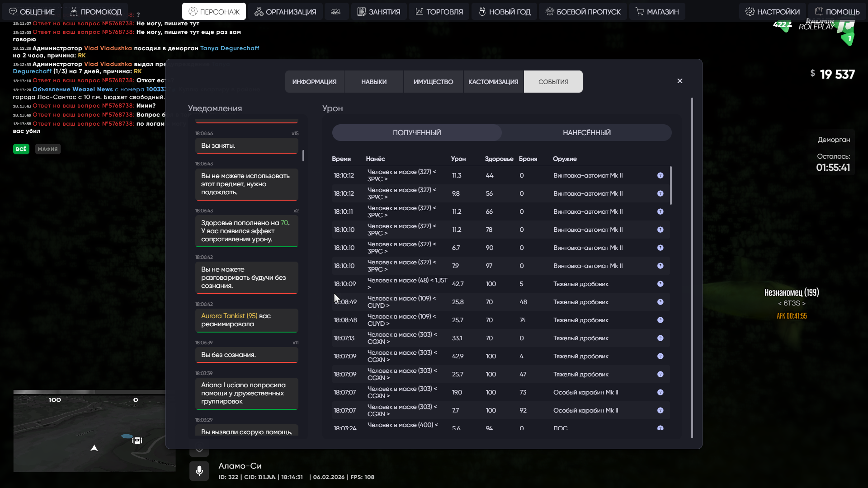Screen dimensions: 868x488
Task: Close the character panel window
Action: click(679, 81)
